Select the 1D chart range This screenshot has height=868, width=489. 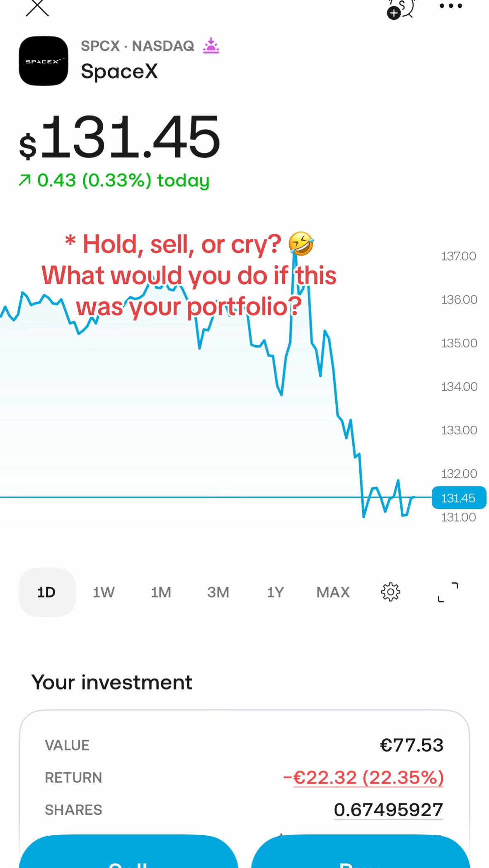pos(47,592)
